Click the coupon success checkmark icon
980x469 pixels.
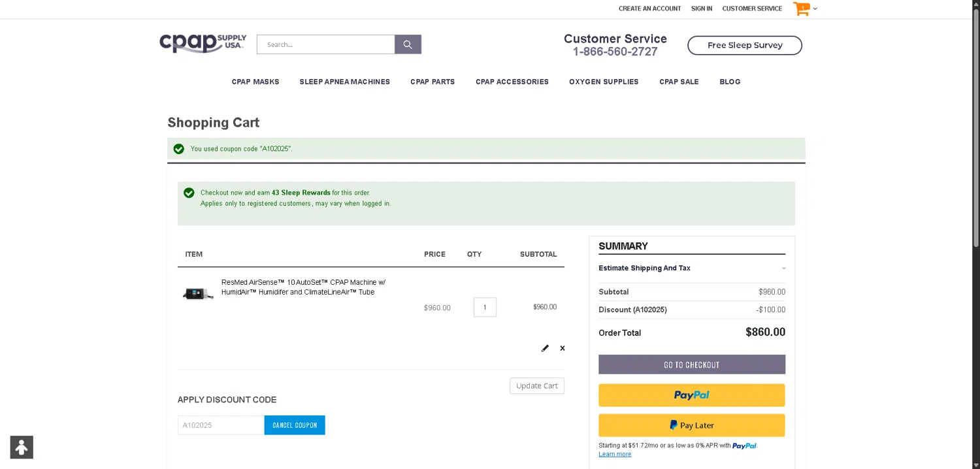point(179,149)
